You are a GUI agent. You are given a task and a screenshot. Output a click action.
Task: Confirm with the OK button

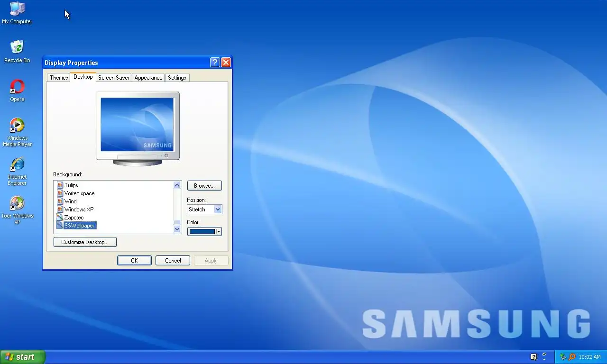click(x=134, y=261)
